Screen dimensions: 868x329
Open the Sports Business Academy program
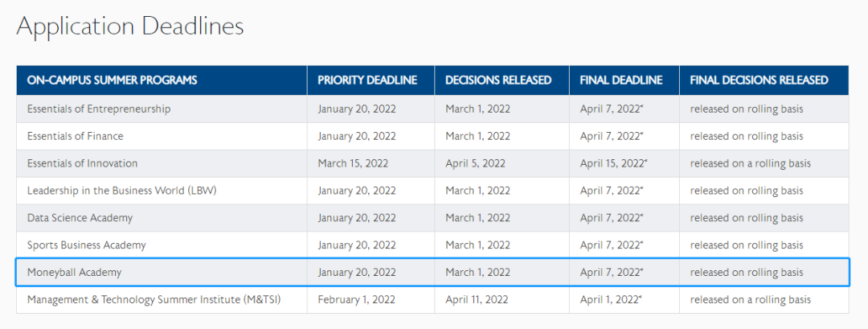(x=87, y=245)
